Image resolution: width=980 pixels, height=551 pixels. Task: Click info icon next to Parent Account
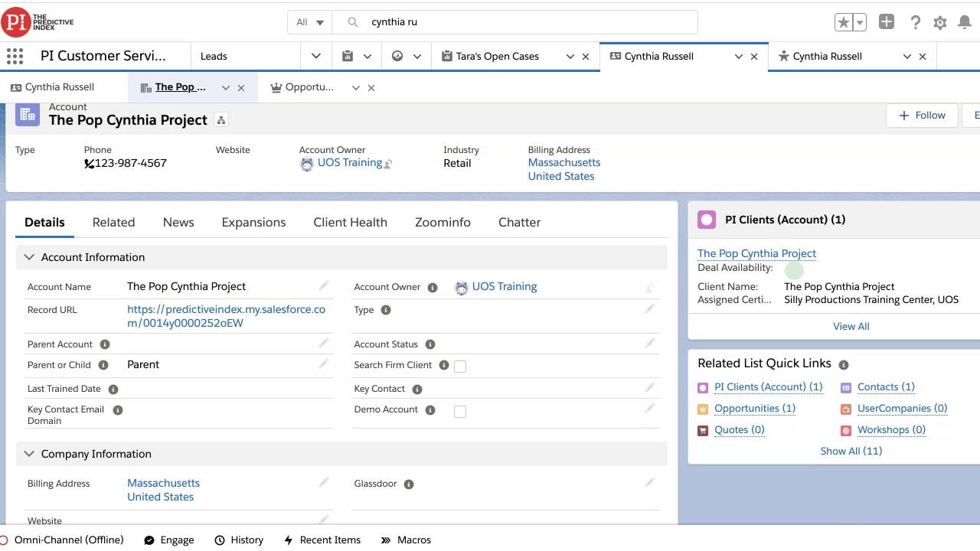(x=105, y=344)
